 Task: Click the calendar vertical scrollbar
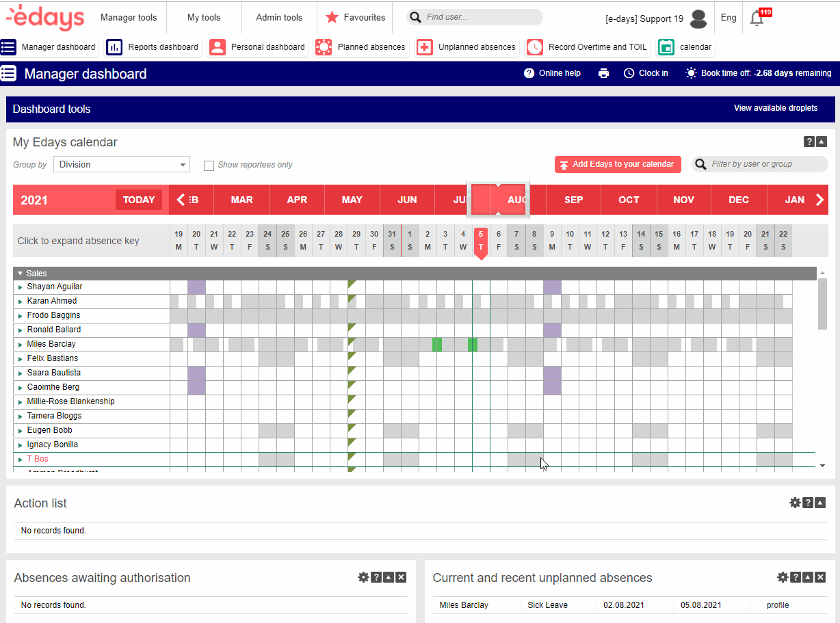822,304
